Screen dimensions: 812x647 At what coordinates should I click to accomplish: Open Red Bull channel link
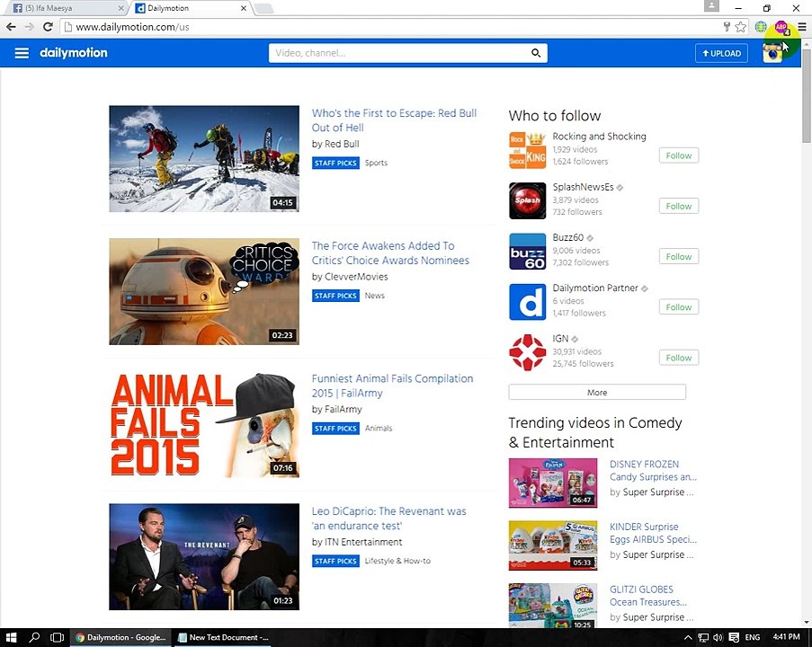click(342, 144)
